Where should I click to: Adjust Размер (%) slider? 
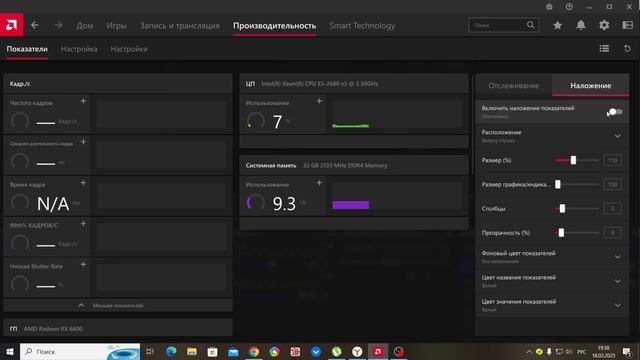tap(573, 160)
